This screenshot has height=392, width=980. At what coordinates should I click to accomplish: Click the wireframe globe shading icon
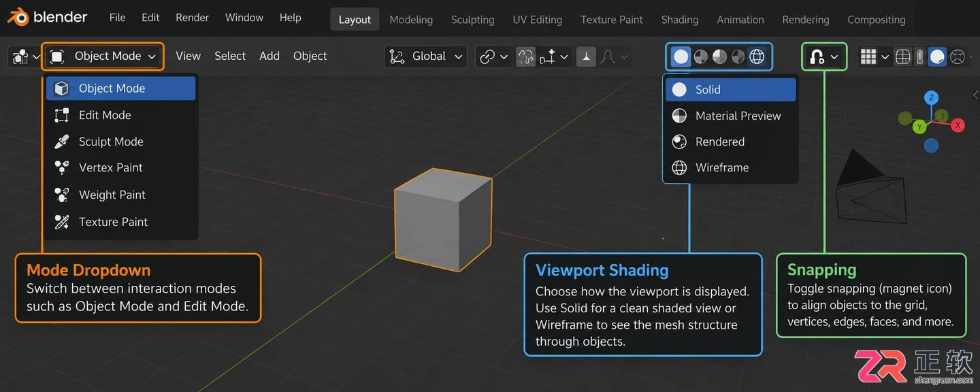coord(757,56)
